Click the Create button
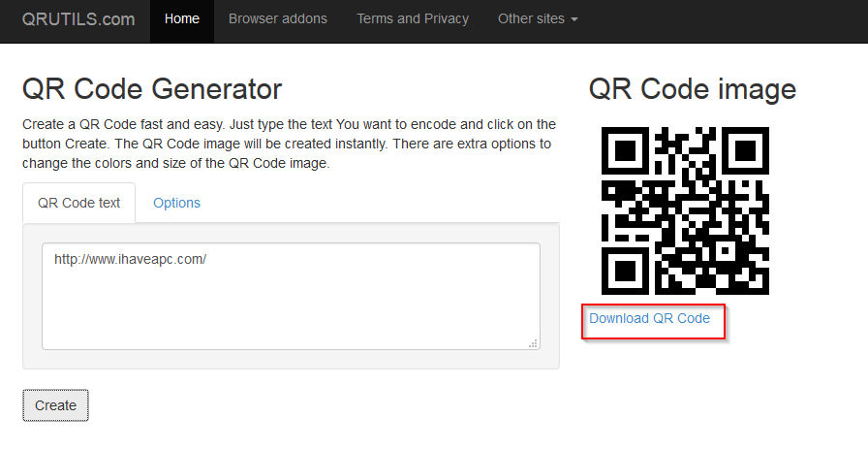 (55, 405)
